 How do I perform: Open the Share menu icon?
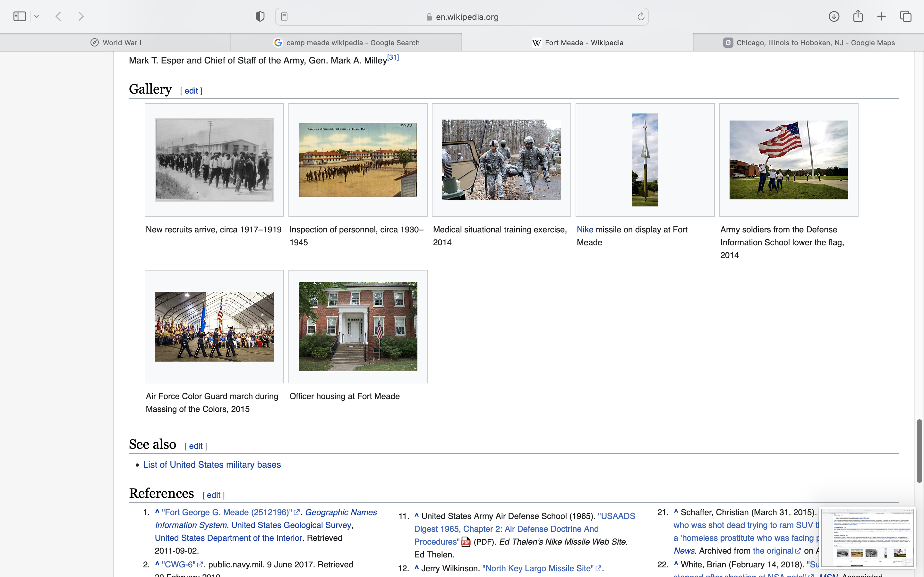(858, 16)
